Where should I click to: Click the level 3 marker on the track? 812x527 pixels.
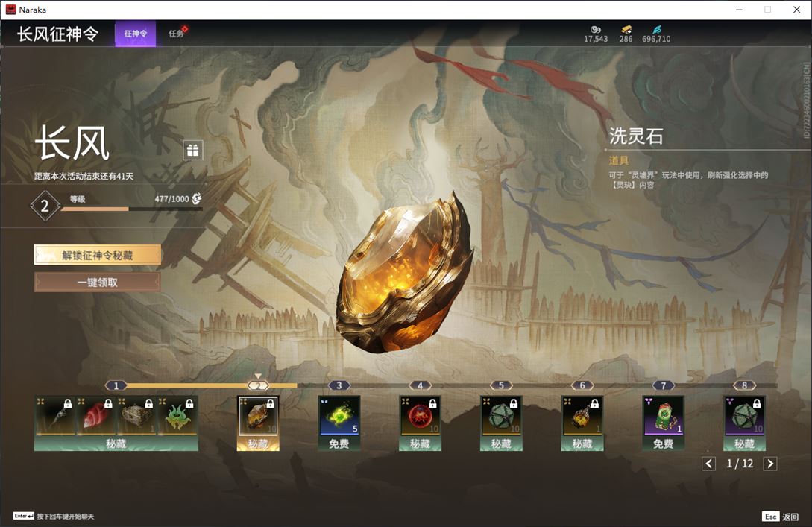pyautogui.click(x=339, y=385)
